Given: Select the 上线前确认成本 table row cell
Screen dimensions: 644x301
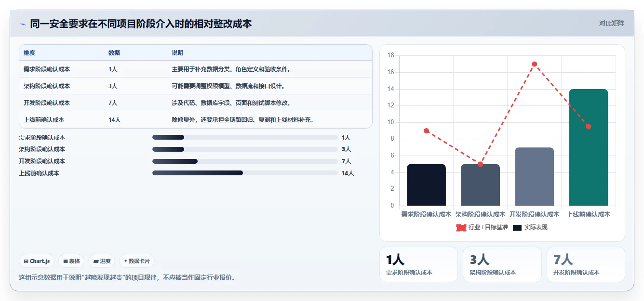Looking at the screenshot, I should (x=44, y=120).
